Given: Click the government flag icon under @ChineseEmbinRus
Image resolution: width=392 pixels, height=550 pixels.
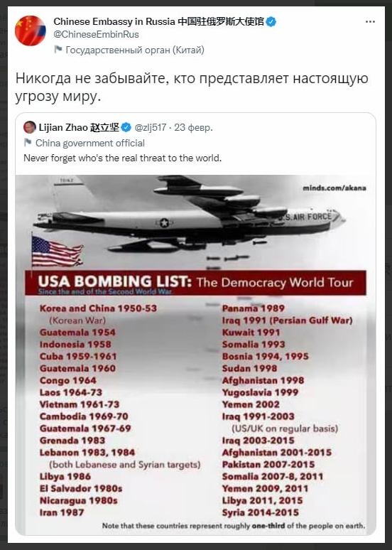Looking at the screenshot, I should tap(58, 50).
